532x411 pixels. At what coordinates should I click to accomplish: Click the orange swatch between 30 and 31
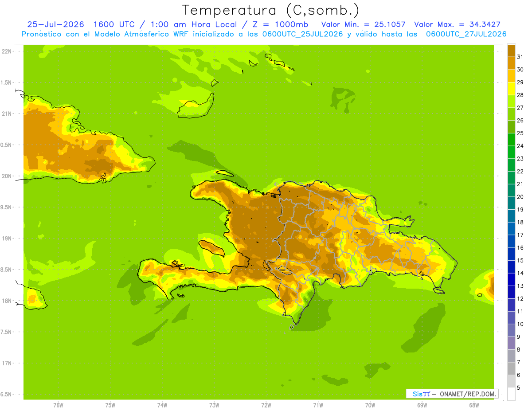(511, 63)
